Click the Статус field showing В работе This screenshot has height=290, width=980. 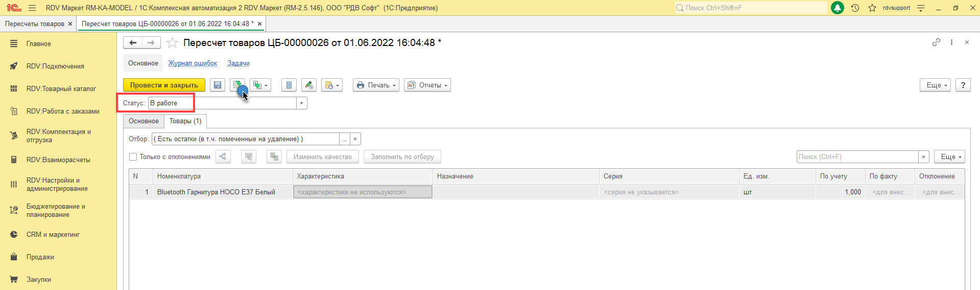point(222,103)
